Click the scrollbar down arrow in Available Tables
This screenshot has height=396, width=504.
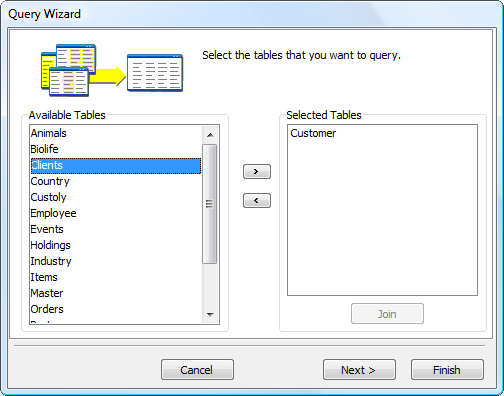(210, 314)
